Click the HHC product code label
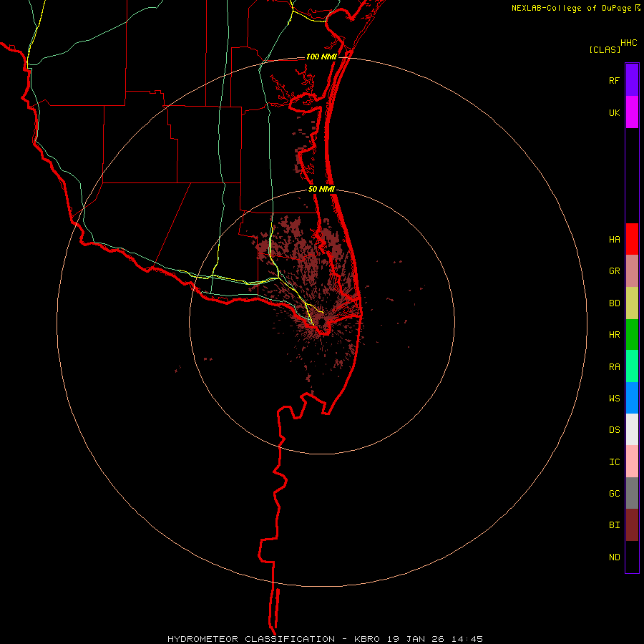The width and height of the screenshot is (644, 644). click(629, 43)
